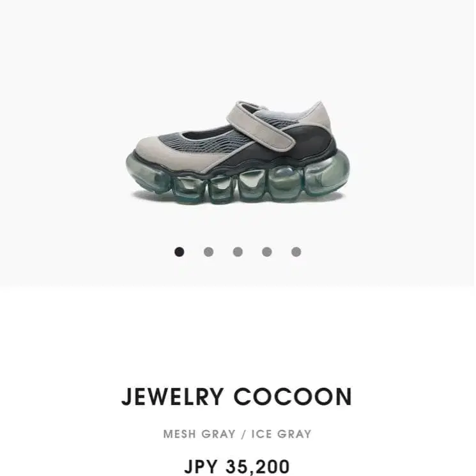Image resolution: width=476 pixels, height=476 pixels.
Task: Open the Jewelry Cocoon shoe photo
Action: (x=238, y=153)
